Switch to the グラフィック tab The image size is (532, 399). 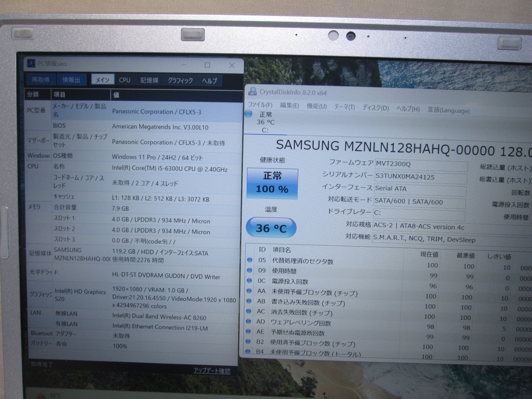pyautogui.click(x=180, y=80)
